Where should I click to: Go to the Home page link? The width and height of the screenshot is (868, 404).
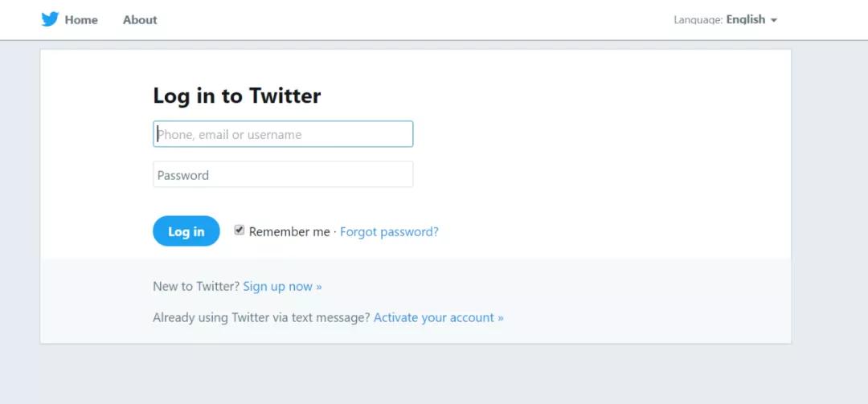click(81, 20)
